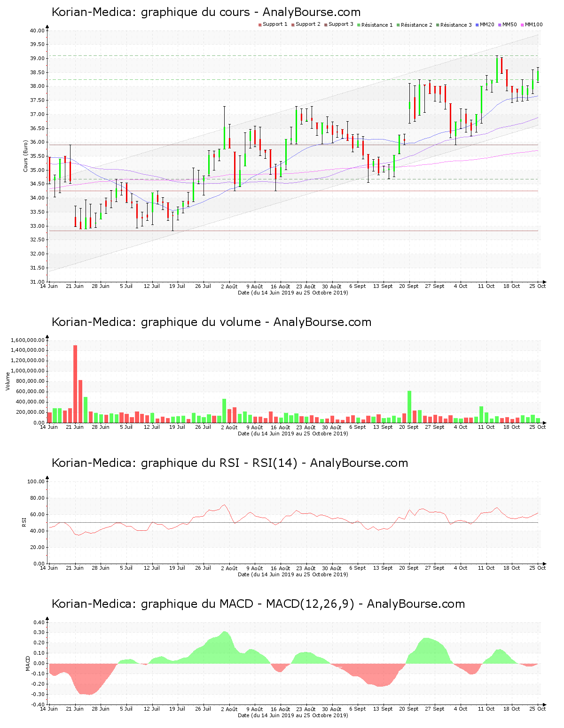Click the 38.50 price axis value

[37, 72]
